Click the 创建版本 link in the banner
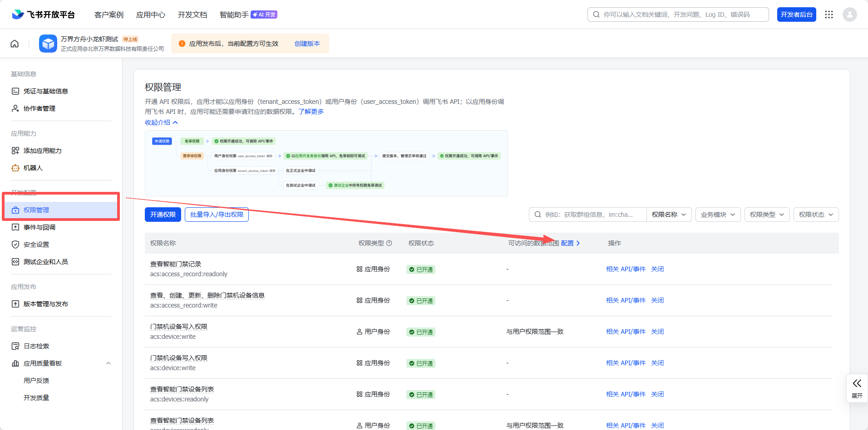The width and height of the screenshot is (868, 430). [307, 44]
